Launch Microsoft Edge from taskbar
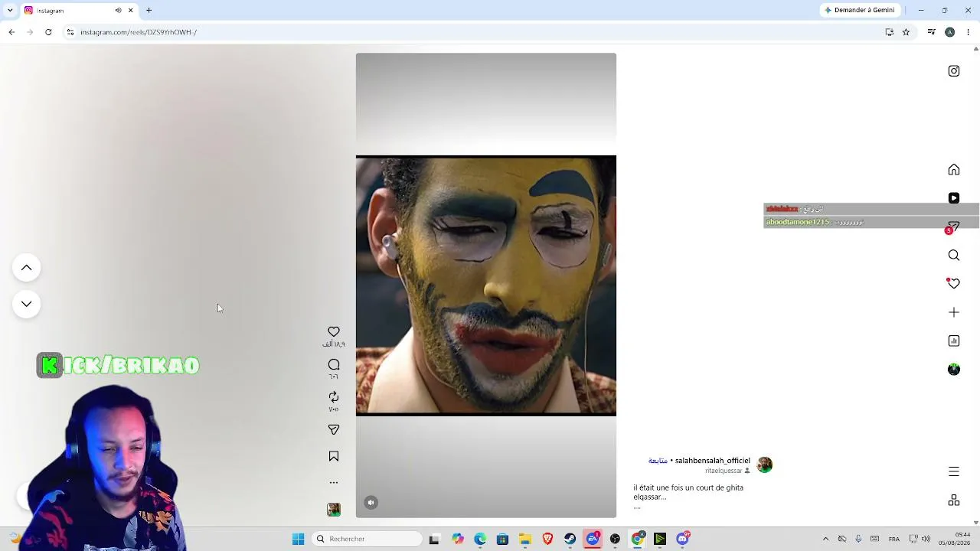The image size is (980, 551). point(480,539)
